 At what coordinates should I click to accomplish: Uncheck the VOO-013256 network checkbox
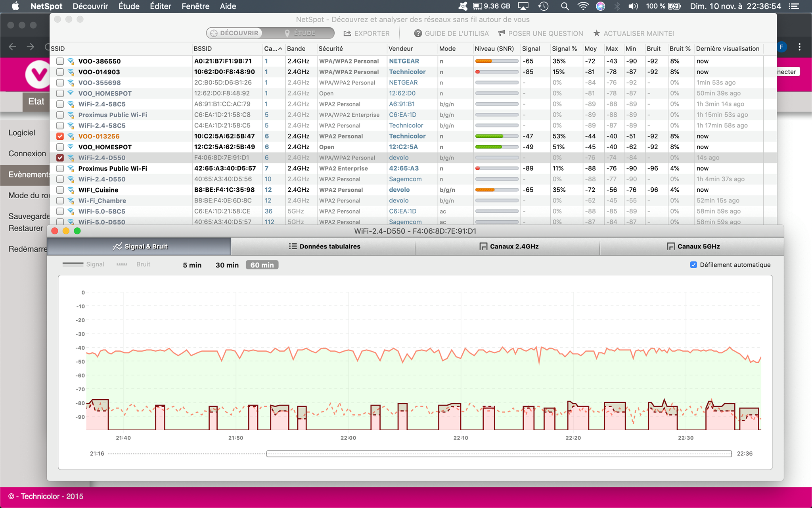point(60,136)
